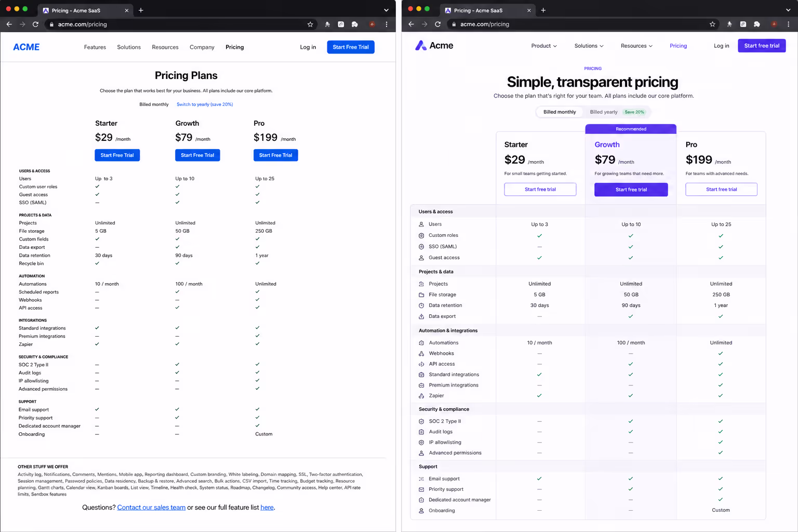Click the Zapier row icon in the right table
Screen dimensions: 798x532
[421, 396]
